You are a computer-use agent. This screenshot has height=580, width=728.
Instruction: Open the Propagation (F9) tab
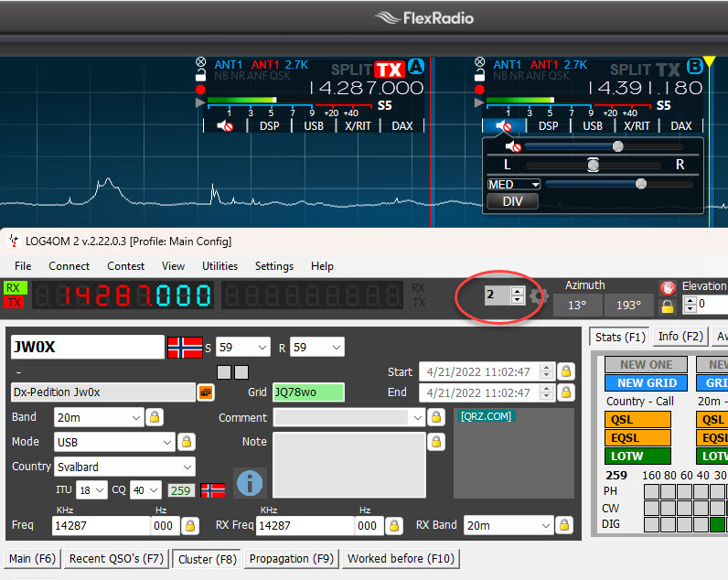point(292,559)
